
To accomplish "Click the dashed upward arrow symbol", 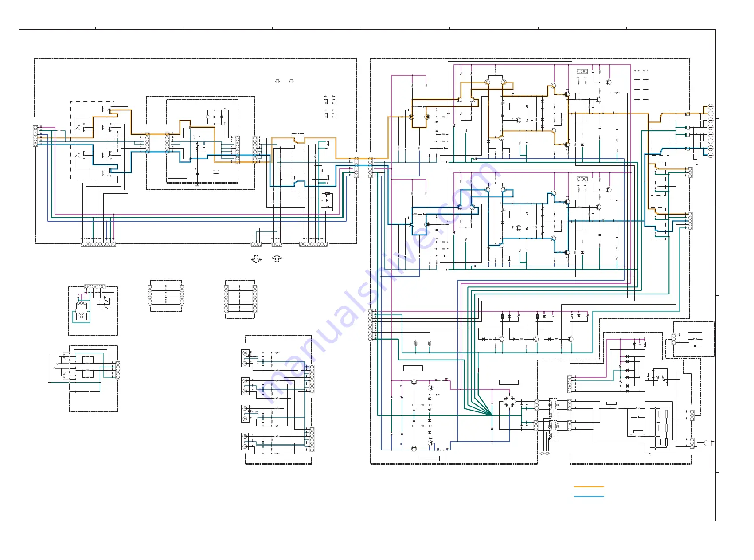I will tap(277, 258).
